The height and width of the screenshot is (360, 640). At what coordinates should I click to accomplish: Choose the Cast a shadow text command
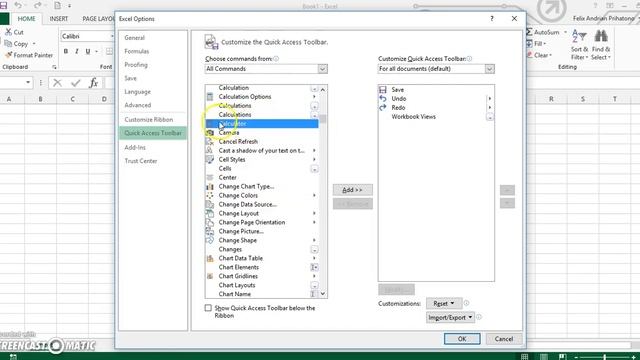[x=262, y=151]
